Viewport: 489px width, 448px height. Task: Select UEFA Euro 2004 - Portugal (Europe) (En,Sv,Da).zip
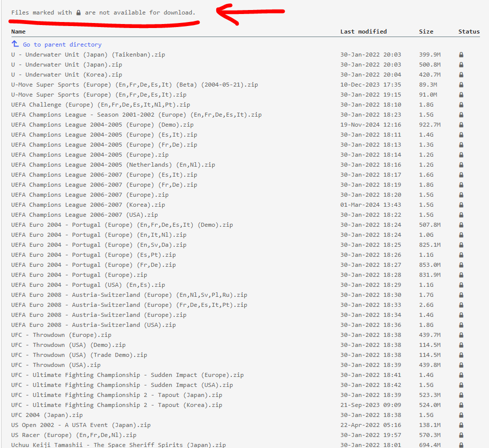[99, 245]
